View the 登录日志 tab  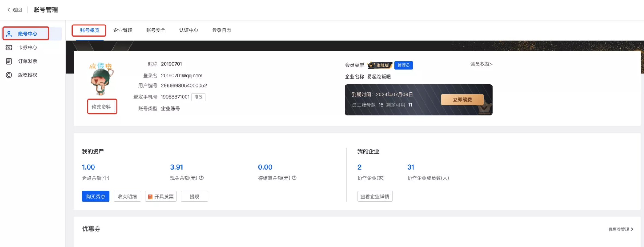point(222,30)
